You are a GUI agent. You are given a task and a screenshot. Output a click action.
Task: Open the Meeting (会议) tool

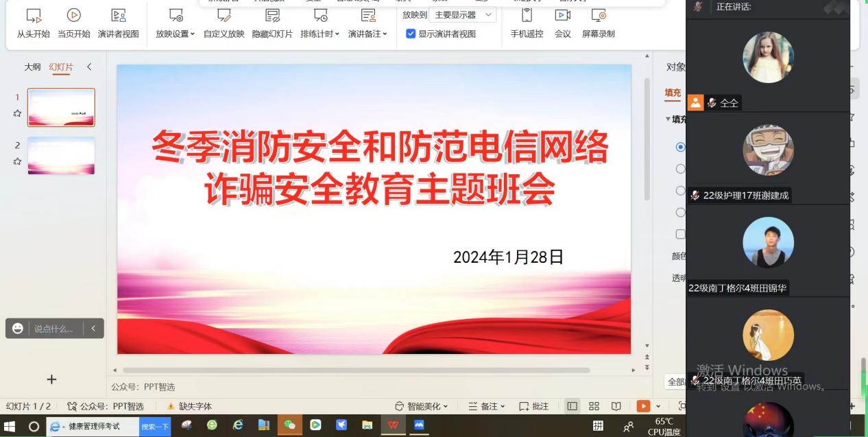click(562, 23)
